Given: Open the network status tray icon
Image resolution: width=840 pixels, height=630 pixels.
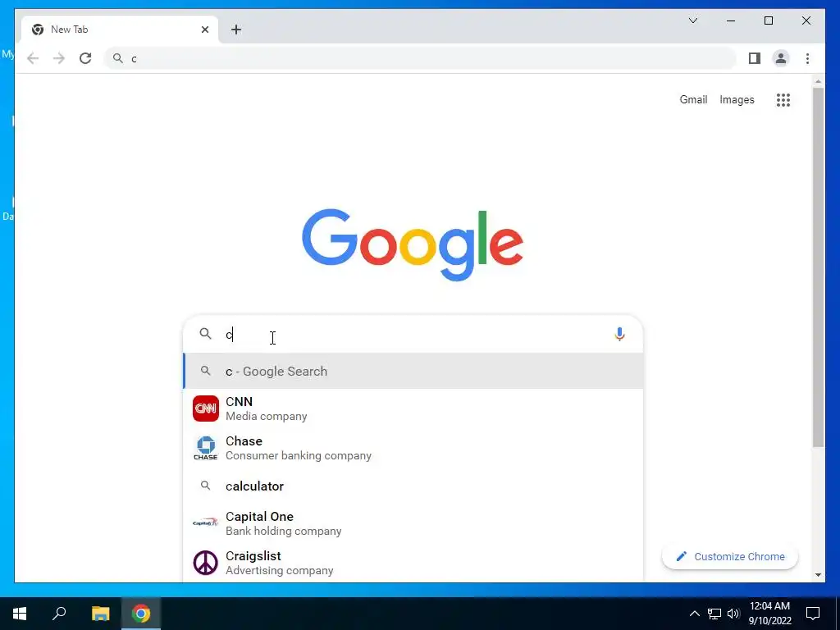Looking at the screenshot, I should 714,614.
